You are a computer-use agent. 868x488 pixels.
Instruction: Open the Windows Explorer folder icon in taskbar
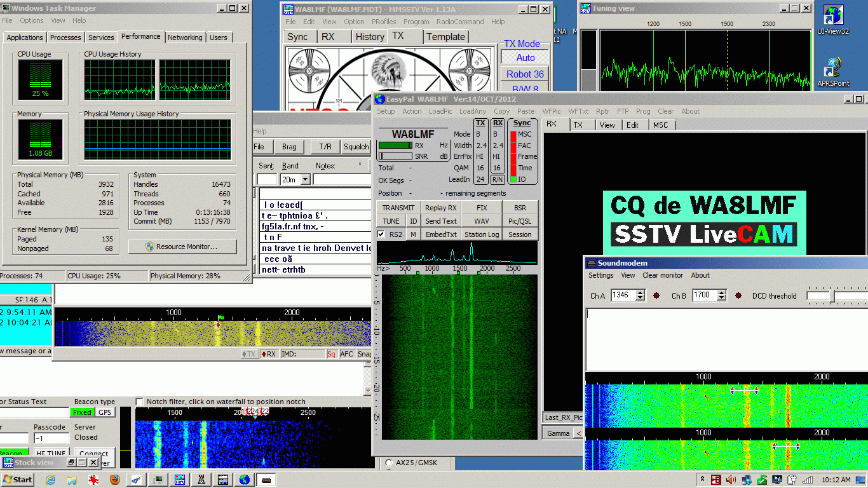(x=72, y=479)
